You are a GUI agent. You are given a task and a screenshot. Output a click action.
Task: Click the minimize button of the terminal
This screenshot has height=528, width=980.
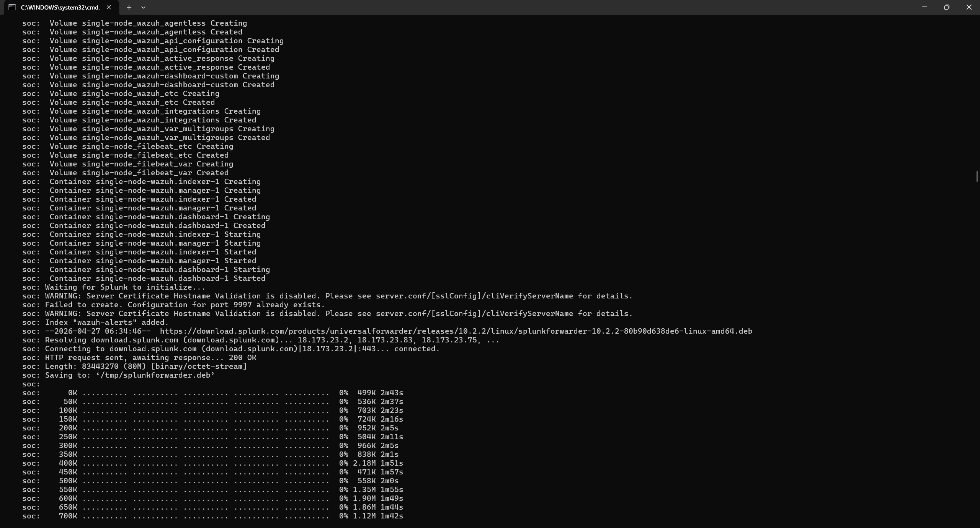click(x=924, y=7)
